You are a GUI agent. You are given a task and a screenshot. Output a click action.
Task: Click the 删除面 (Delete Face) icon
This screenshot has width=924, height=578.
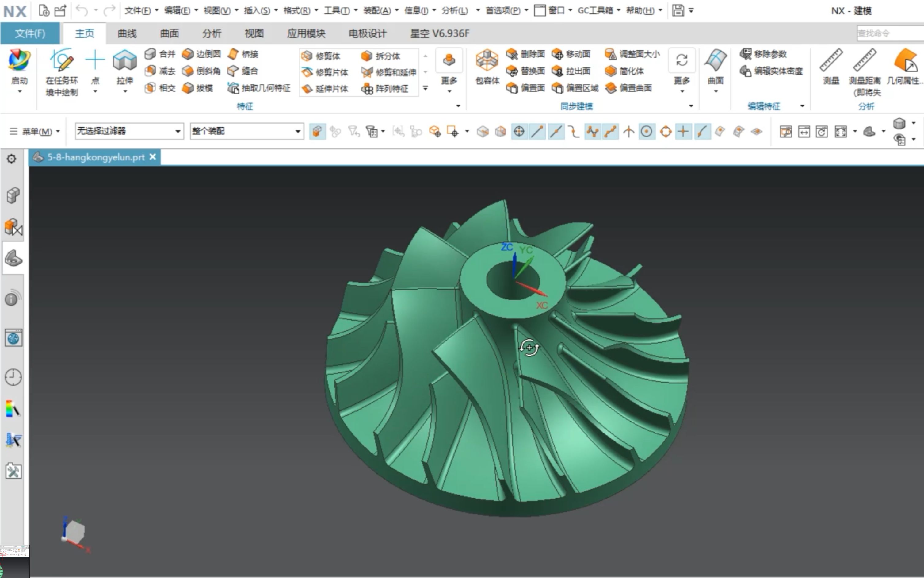[x=512, y=54]
